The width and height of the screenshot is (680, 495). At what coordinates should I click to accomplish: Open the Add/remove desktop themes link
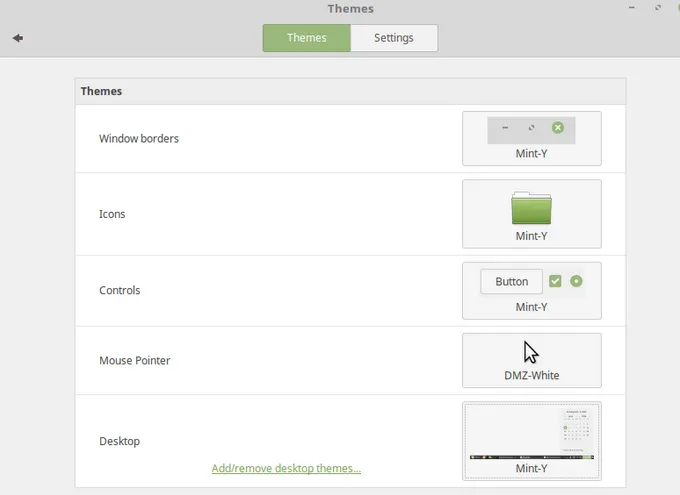point(286,468)
